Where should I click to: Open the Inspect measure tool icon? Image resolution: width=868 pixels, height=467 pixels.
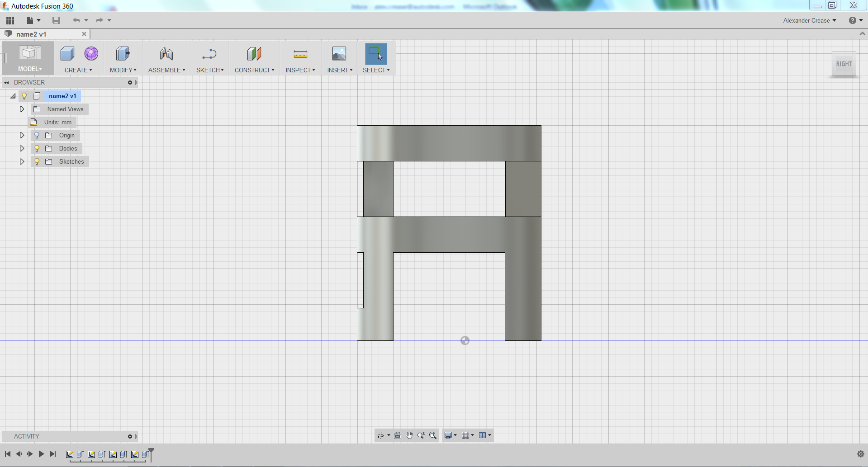300,54
